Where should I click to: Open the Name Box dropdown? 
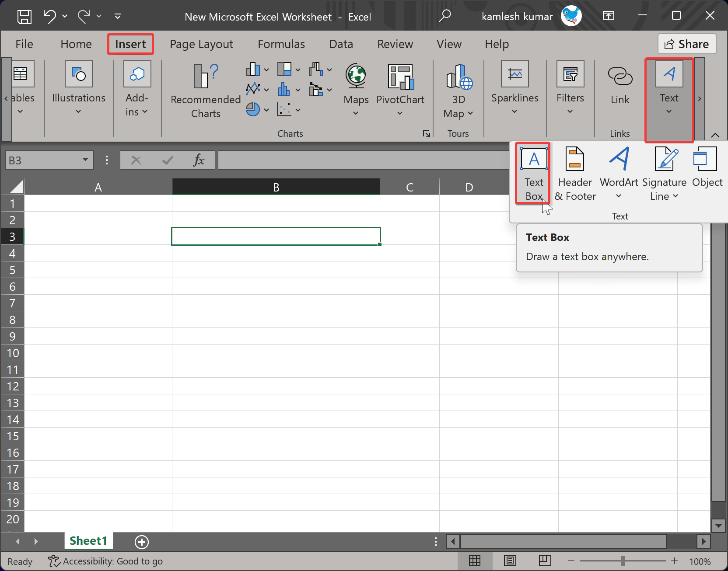[85, 160]
